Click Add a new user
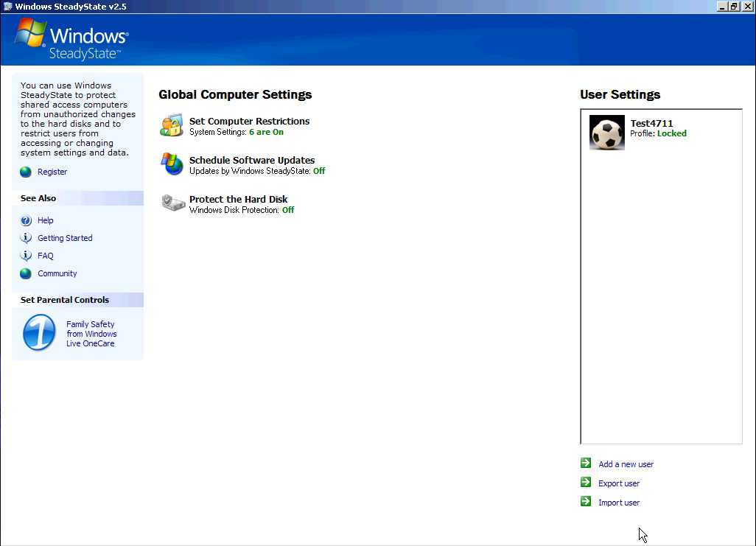 [x=626, y=464]
